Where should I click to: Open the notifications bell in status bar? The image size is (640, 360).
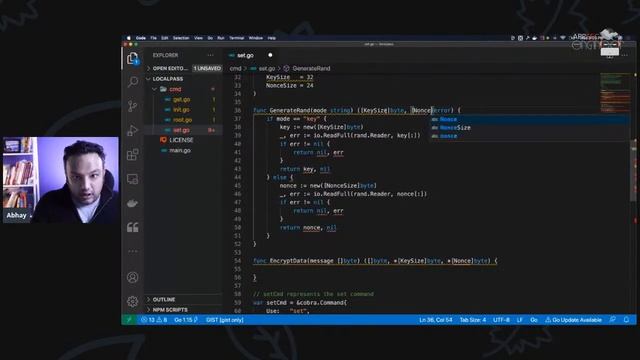coord(626,320)
